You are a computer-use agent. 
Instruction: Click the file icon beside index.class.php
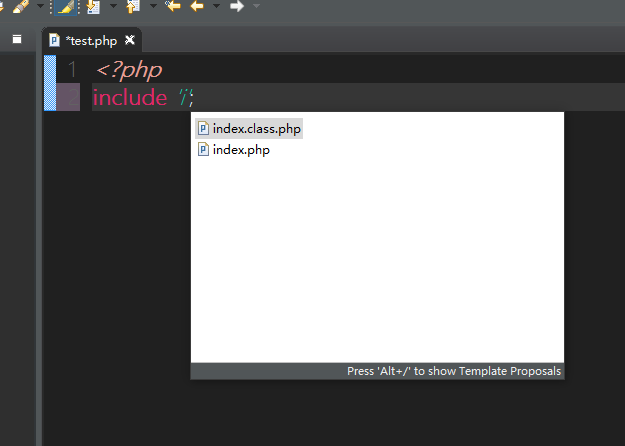[203, 128]
